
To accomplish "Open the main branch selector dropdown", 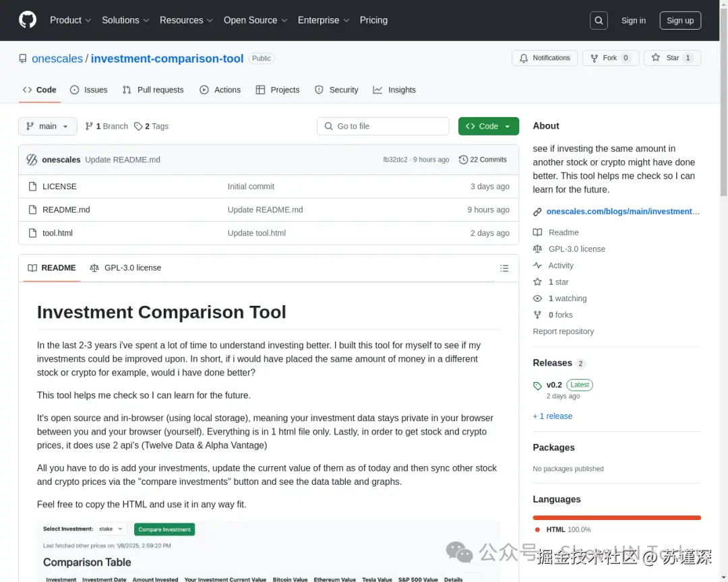I will pos(48,126).
